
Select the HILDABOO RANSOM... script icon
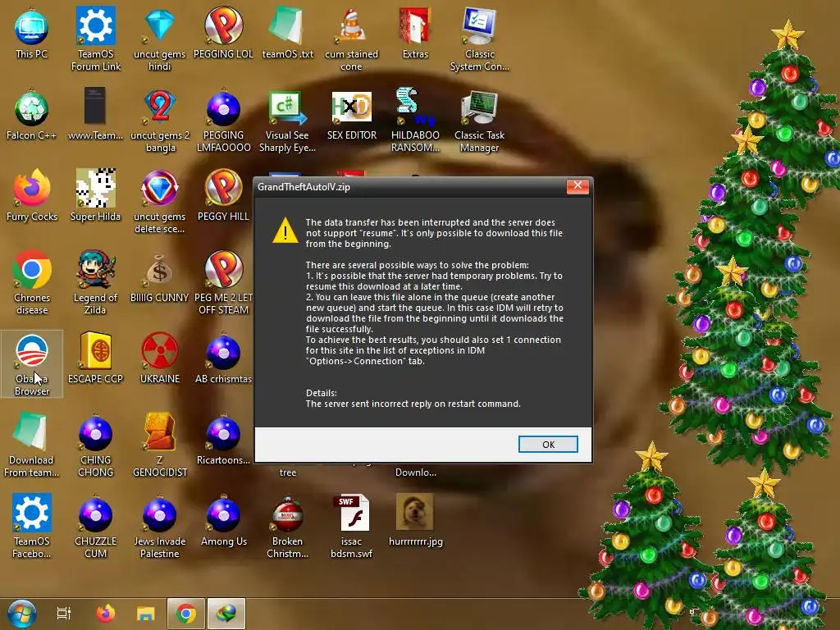(x=415, y=121)
